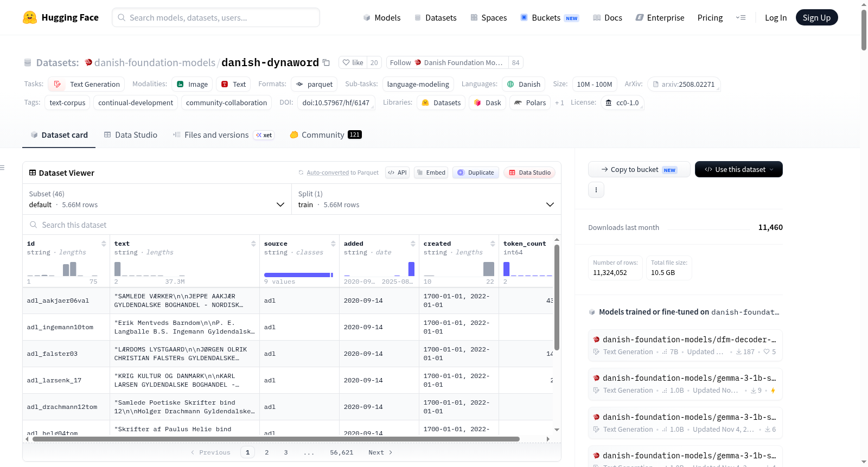Open the Models navigation item
This screenshot has height=467, width=868.
tap(382, 17)
